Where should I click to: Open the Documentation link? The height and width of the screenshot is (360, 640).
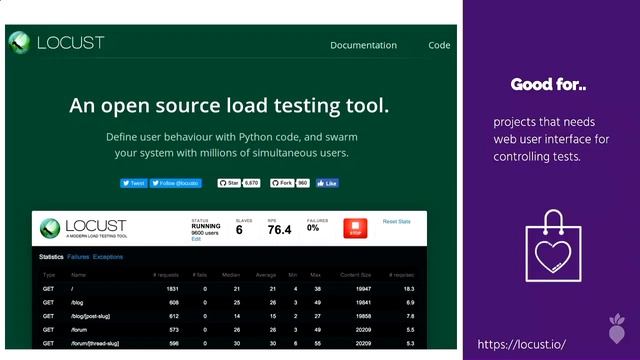point(363,45)
